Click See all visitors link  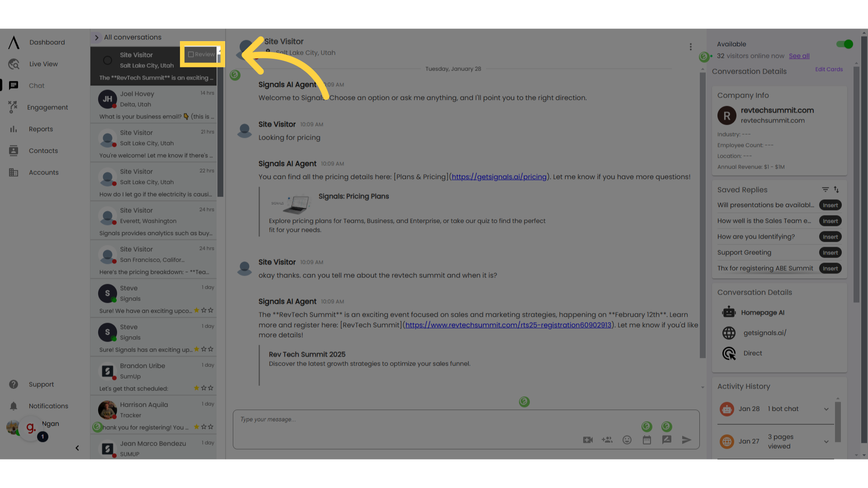[799, 56]
